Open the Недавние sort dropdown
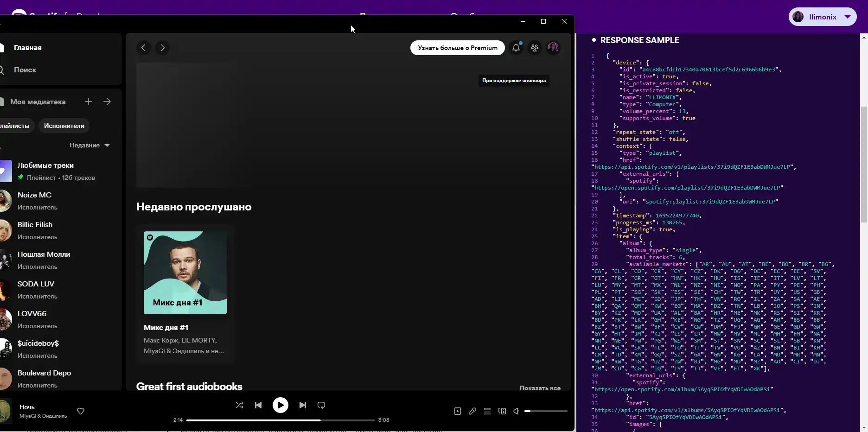868x432 pixels. tap(89, 146)
